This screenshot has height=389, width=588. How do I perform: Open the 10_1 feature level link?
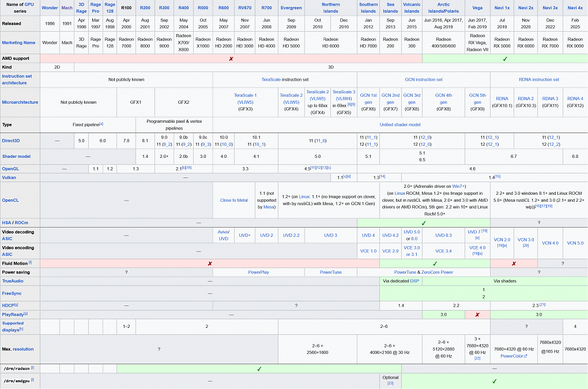(x=259, y=144)
